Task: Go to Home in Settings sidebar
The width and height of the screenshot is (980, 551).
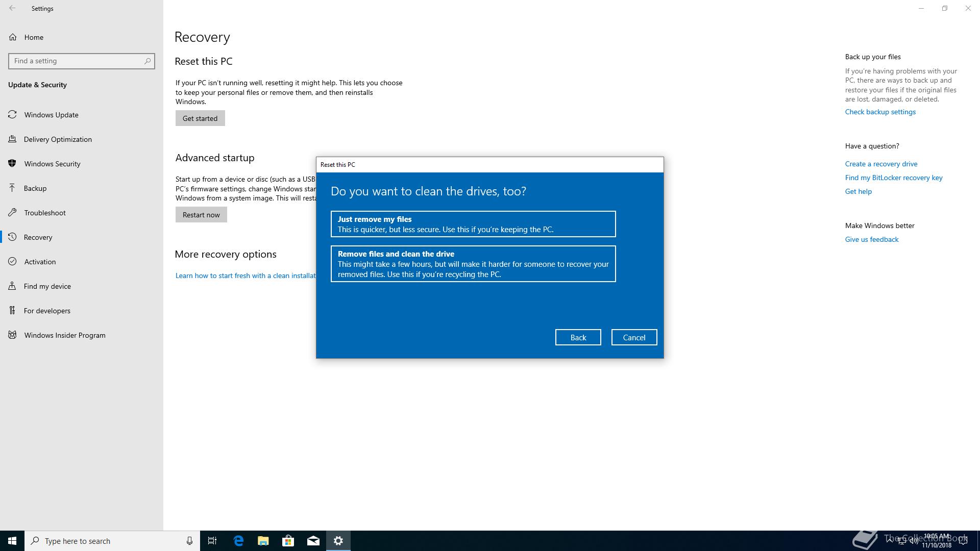Action: [82, 37]
